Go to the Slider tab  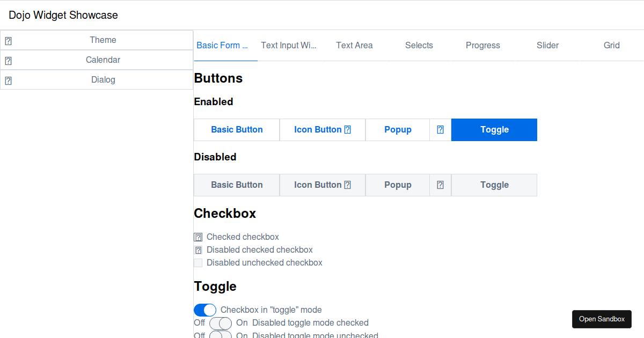tap(547, 46)
